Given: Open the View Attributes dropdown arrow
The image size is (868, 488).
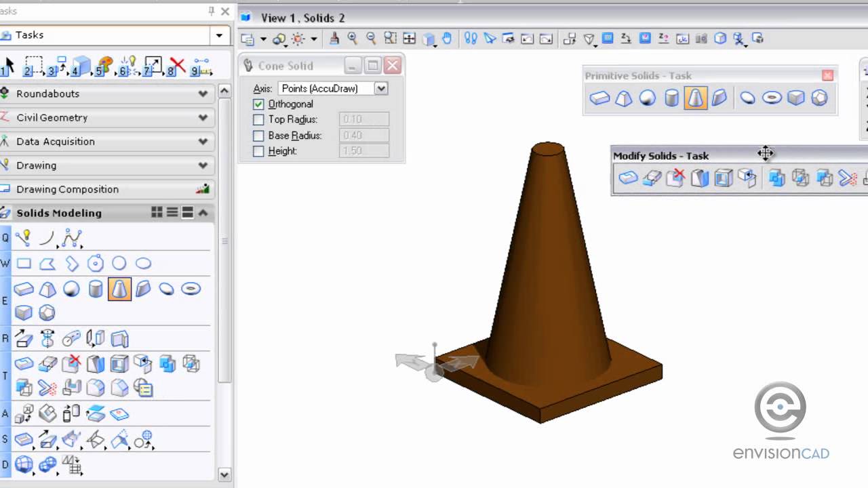Looking at the screenshot, I should [263, 39].
